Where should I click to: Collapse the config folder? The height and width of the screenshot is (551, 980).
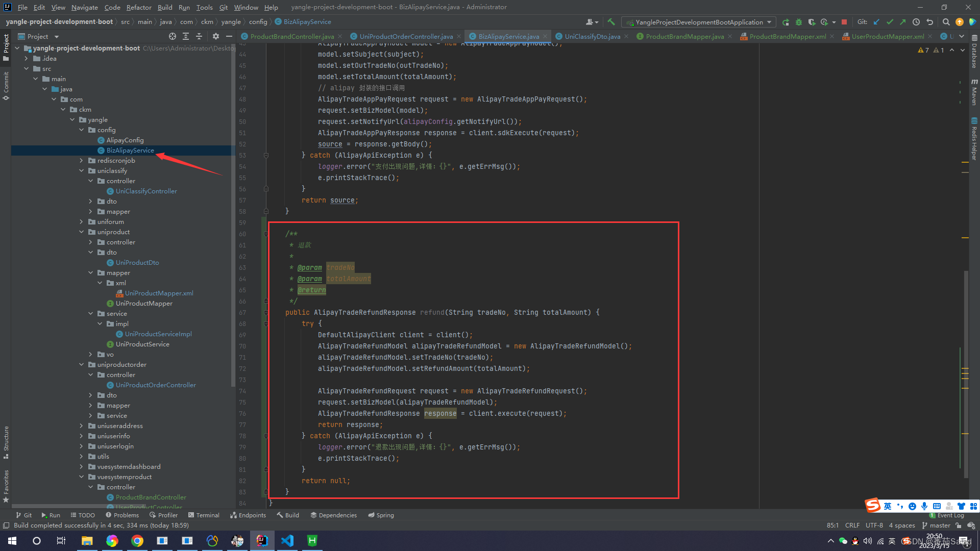tap(82, 130)
